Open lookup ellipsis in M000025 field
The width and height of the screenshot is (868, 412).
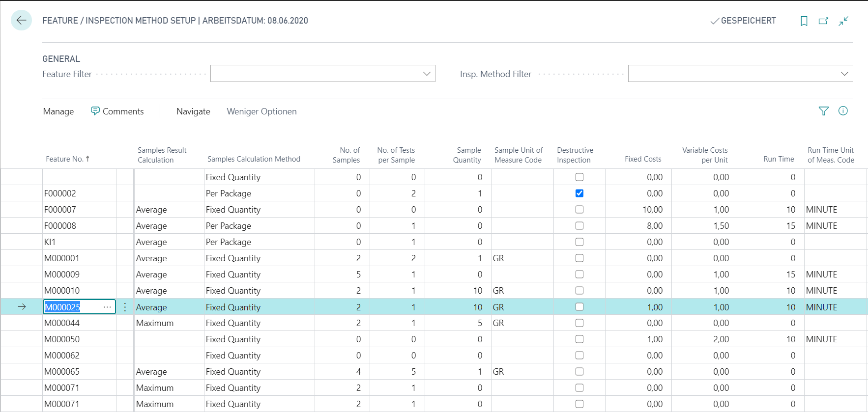107,307
